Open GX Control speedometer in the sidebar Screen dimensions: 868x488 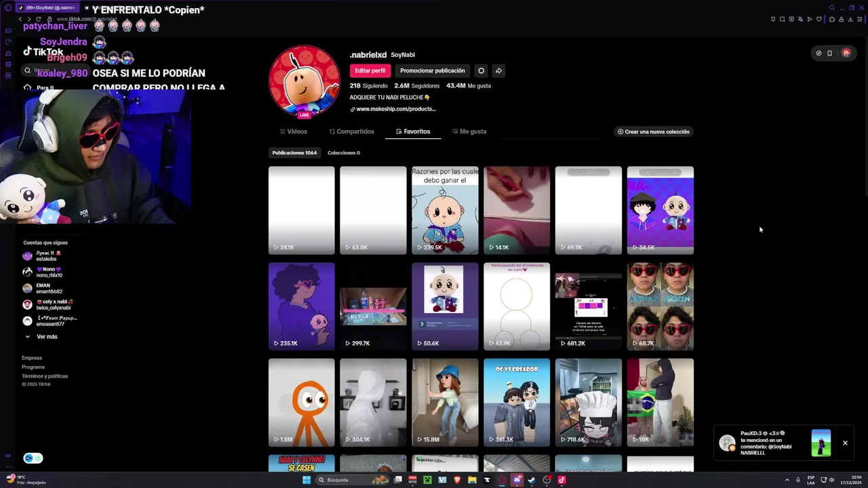tap(8, 42)
